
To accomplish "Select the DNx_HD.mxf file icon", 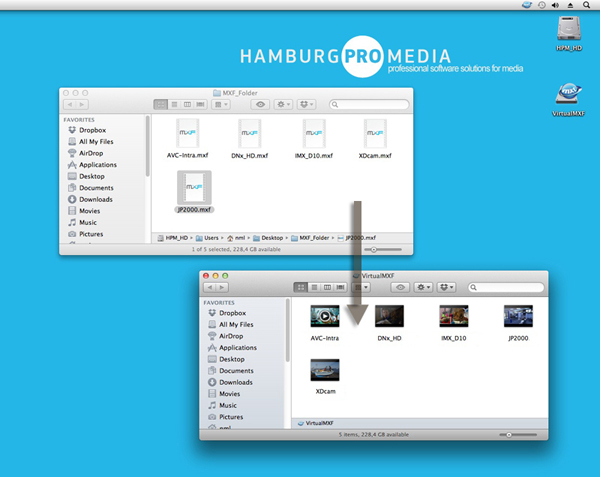I will tap(249, 133).
